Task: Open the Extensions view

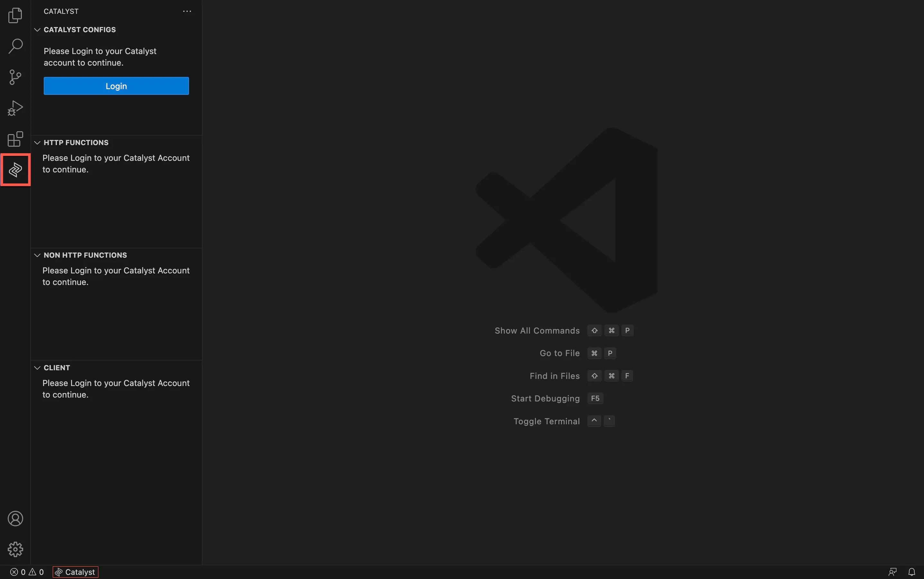Action: 15,139
